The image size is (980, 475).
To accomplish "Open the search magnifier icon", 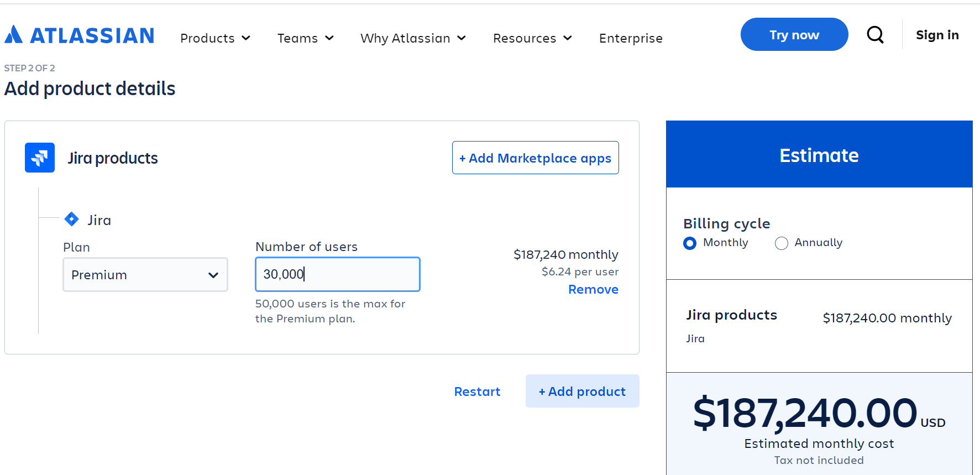I will [875, 35].
